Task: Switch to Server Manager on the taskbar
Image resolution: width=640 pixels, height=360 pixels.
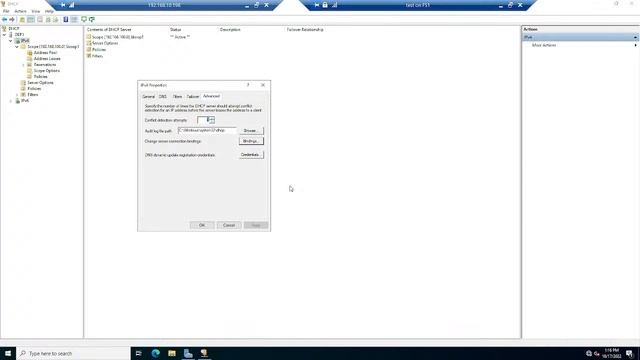Action: pos(188,353)
